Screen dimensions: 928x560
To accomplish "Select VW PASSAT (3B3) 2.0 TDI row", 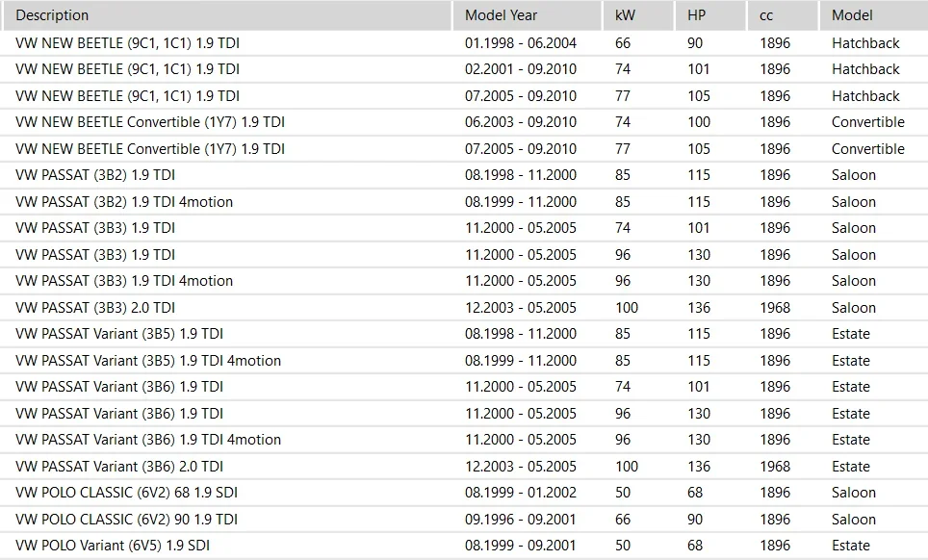I will tap(464, 308).
